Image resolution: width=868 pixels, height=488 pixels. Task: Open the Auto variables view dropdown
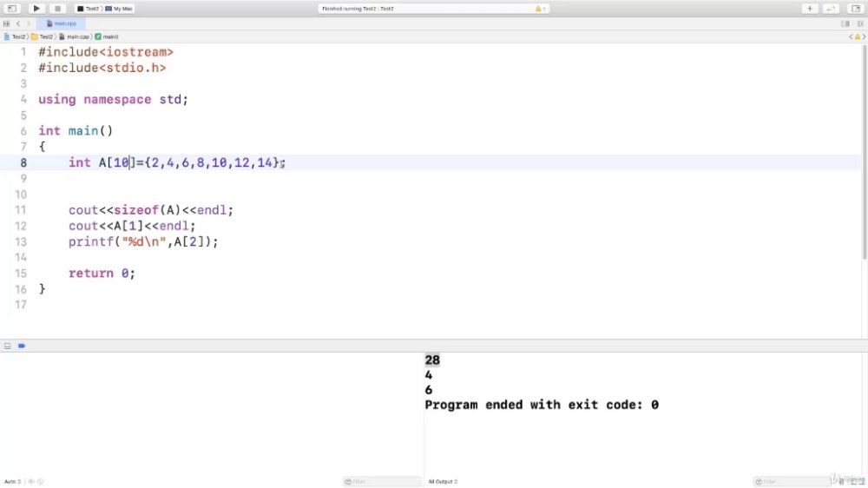coord(12,481)
